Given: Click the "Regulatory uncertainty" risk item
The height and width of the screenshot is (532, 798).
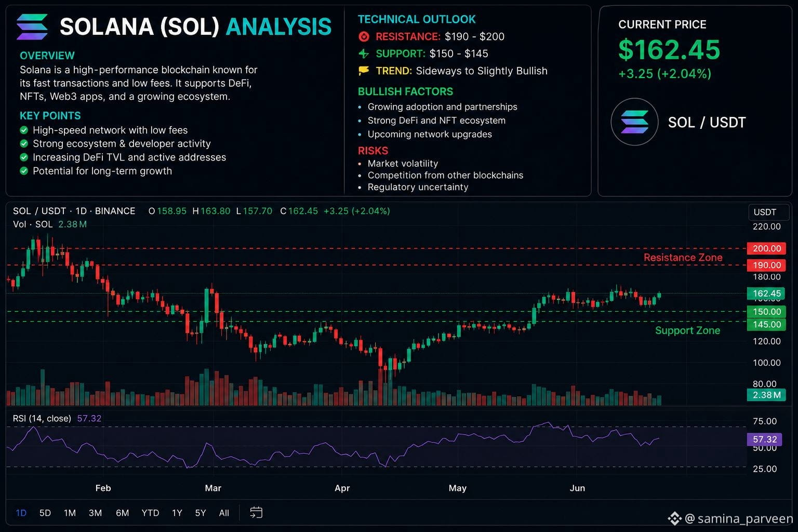Looking at the screenshot, I should (418, 187).
